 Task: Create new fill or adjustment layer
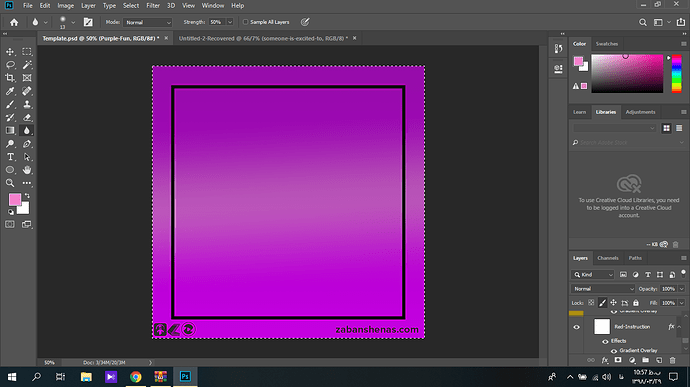(632, 360)
